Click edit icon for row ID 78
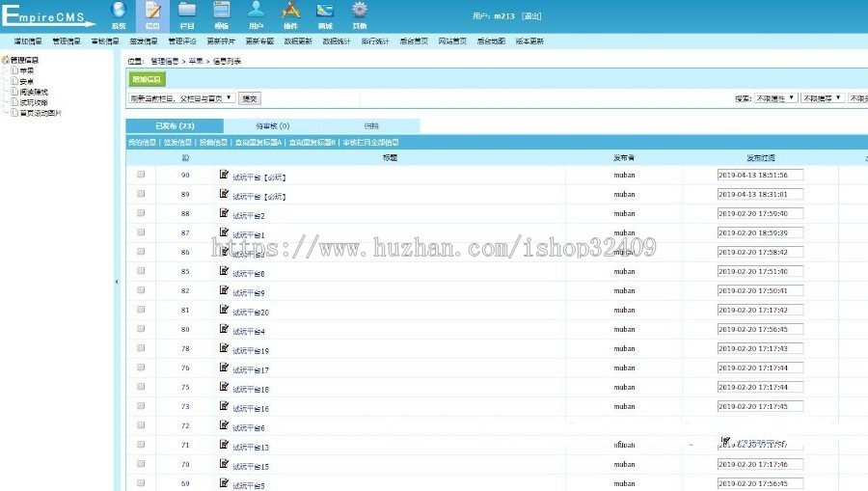 [x=224, y=348]
